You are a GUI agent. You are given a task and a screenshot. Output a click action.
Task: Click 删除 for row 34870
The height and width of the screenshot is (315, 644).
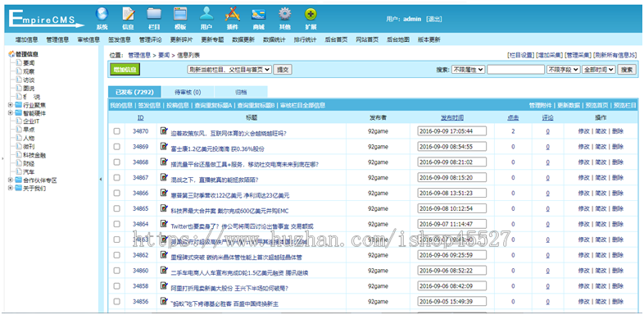617,131
